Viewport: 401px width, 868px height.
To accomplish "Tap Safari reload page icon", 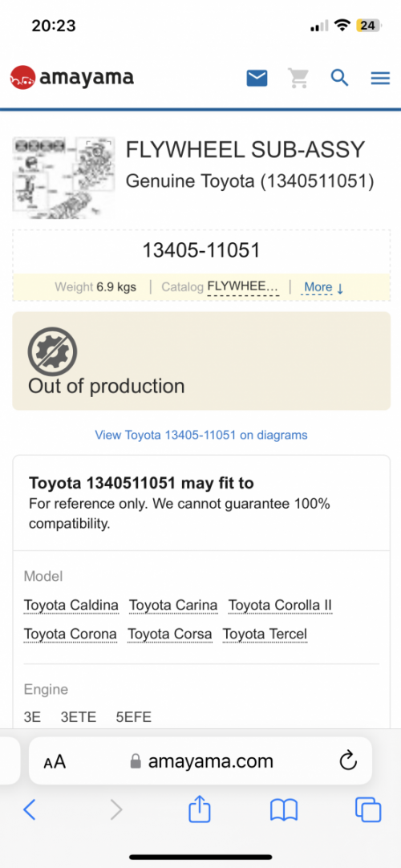I will click(348, 761).
